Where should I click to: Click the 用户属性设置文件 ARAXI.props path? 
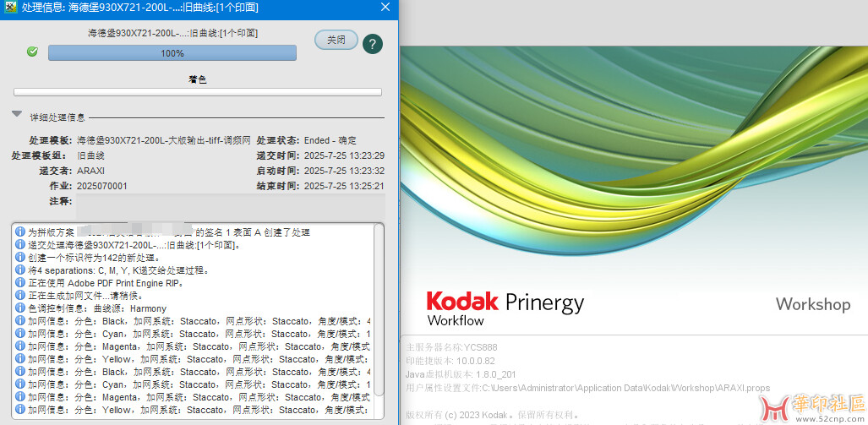click(588, 388)
